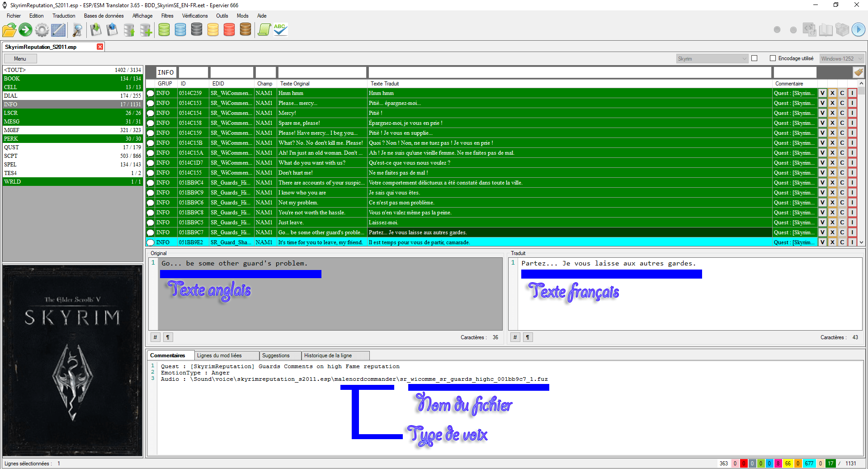Click the INFO group filter field
The image size is (868, 469).
point(166,72)
